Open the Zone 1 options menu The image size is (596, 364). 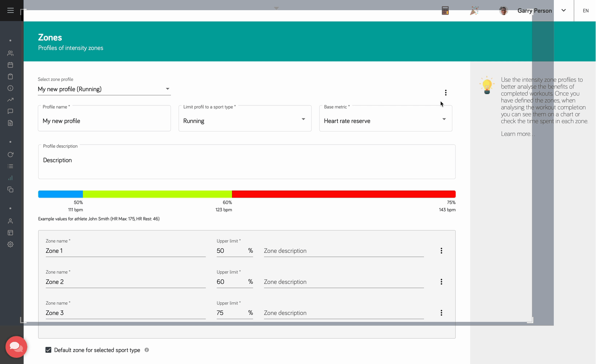[x=441, y=251]
